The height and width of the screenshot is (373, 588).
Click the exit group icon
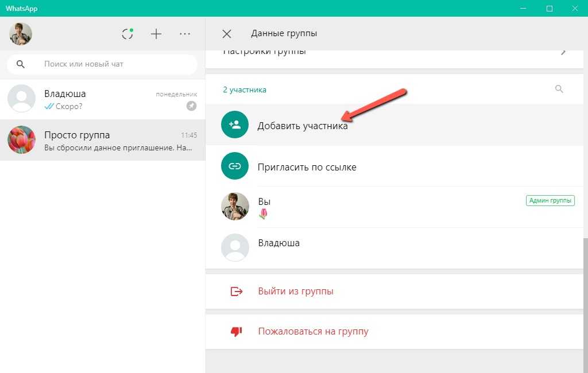(236, 292)
